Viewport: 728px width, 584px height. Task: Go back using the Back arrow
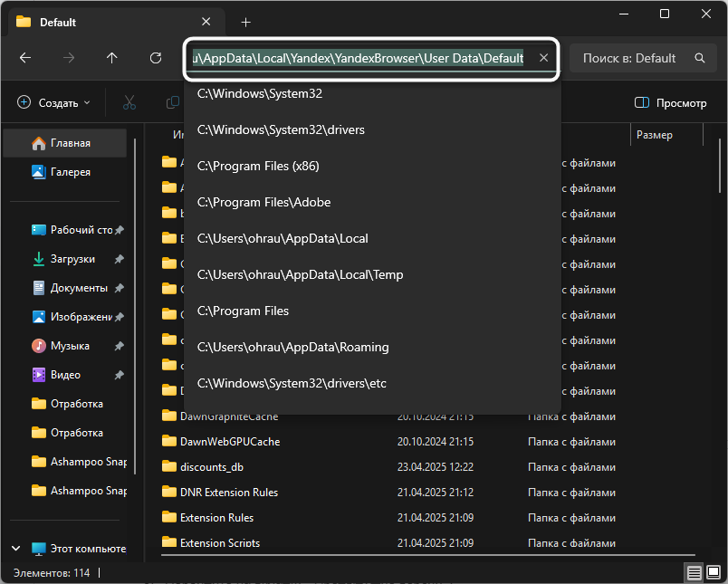point(25,58)
